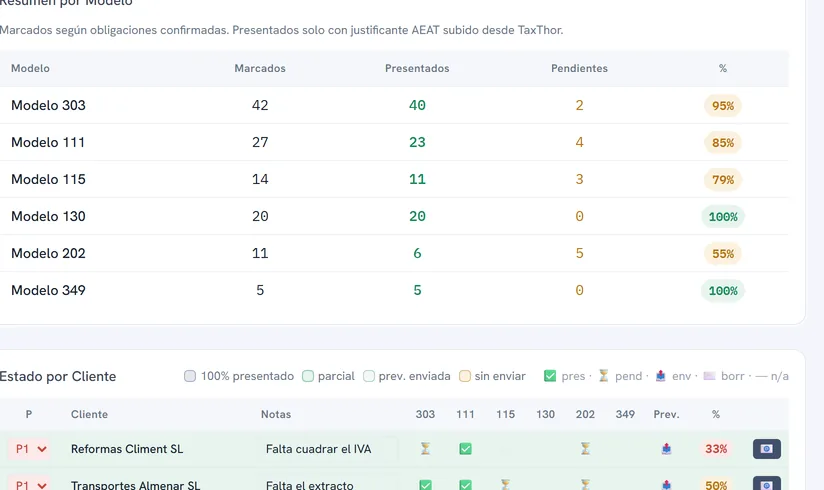
Task: Click the 95% badge for Modelo 303
Action: tap(723, 106)
